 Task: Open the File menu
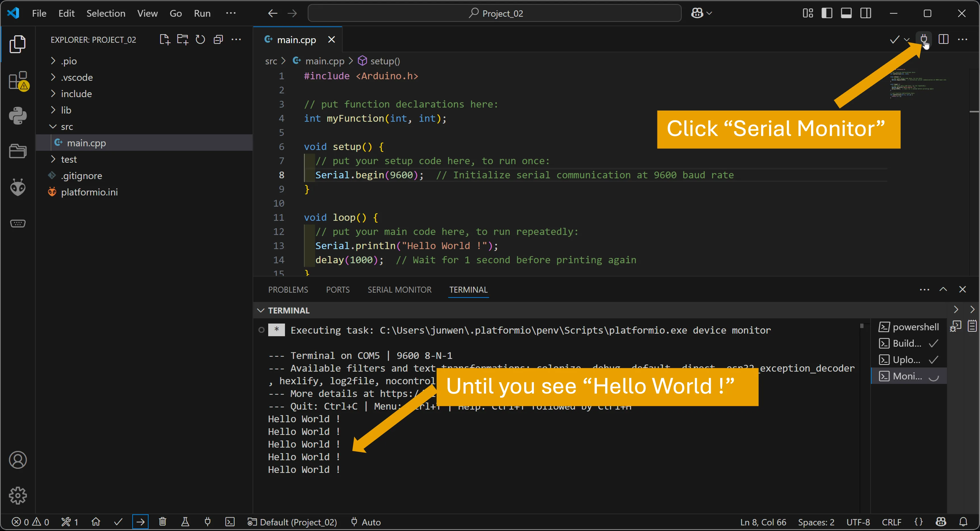pos(39,13)
